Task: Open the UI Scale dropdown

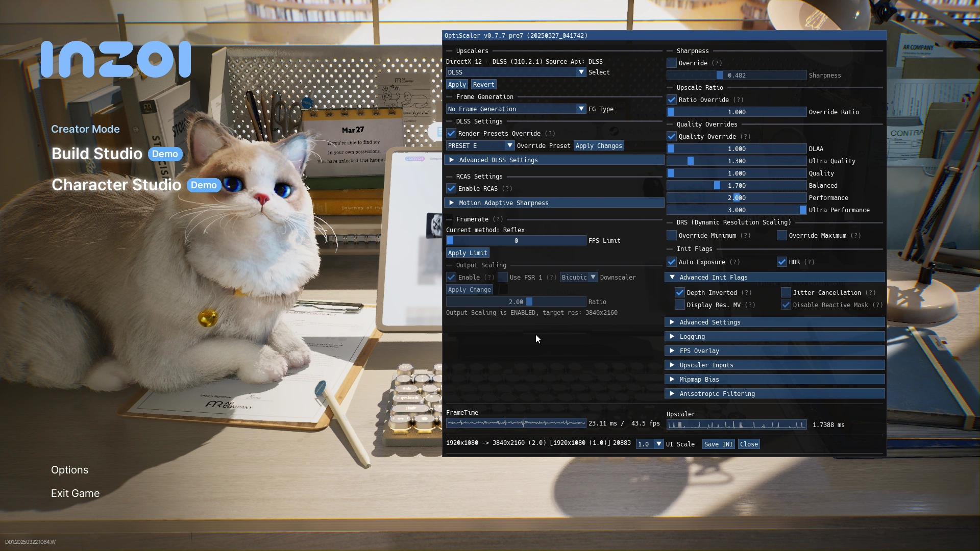Action: point(650,444)
